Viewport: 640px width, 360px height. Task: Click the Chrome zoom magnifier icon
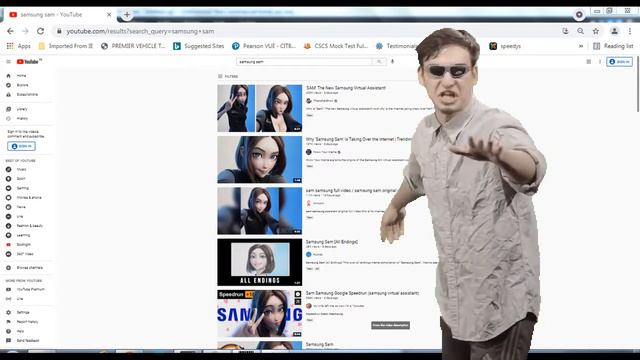[580, 31]
